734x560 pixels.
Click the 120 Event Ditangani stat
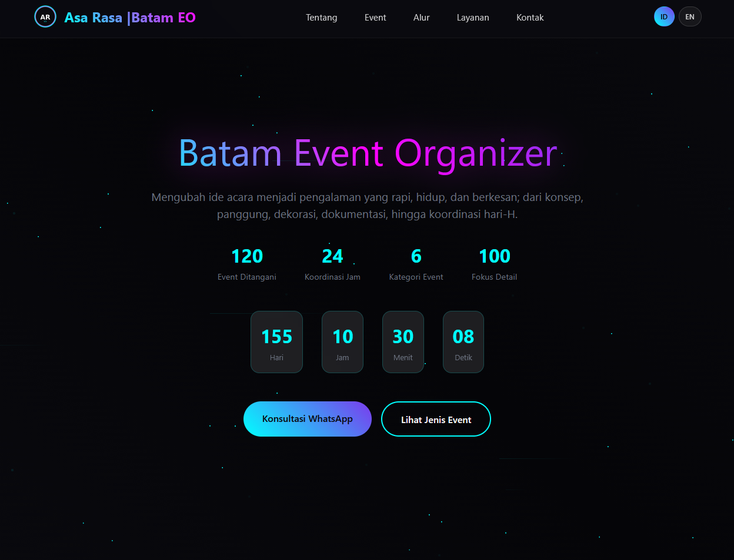(x=247, y=264)
